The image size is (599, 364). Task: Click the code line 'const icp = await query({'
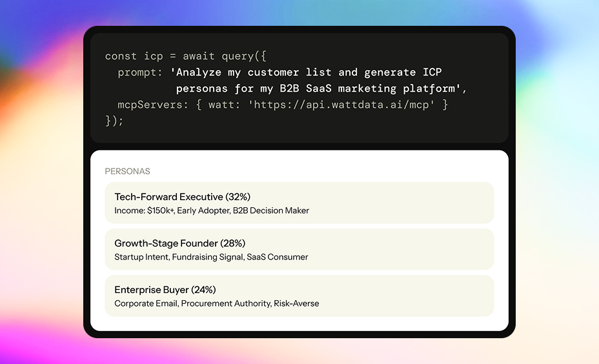click(x=186, y=56)
